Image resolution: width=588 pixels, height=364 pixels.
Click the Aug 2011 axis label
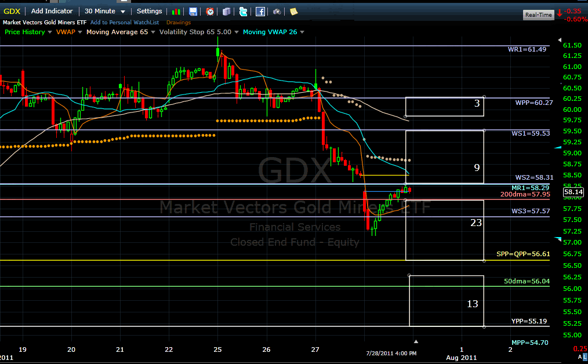pos(461,357)
